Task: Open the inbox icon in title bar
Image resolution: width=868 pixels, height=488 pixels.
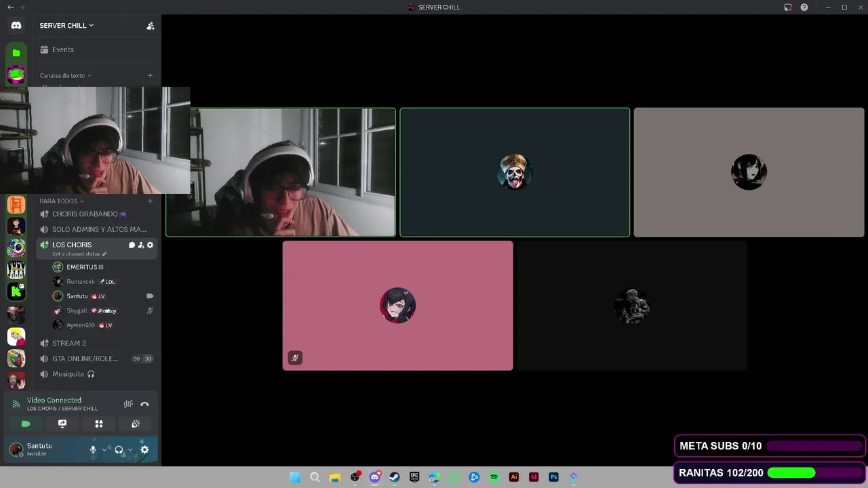Action: pos(788,7)
